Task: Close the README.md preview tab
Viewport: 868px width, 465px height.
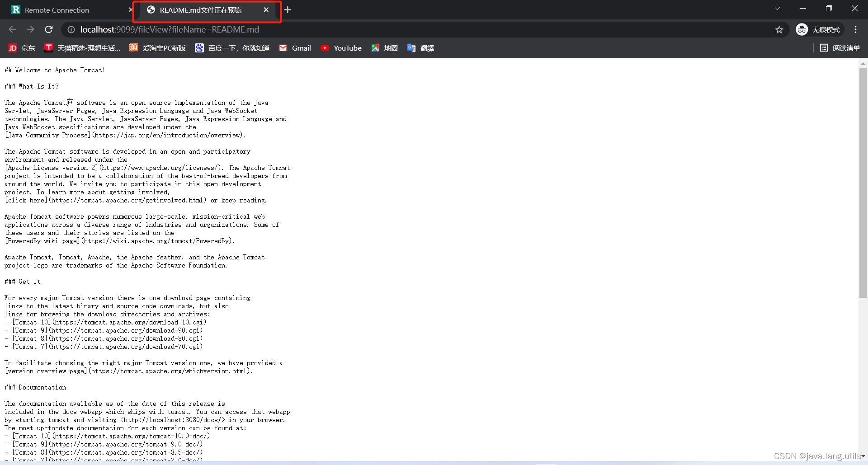Action: tap(266, 9)
